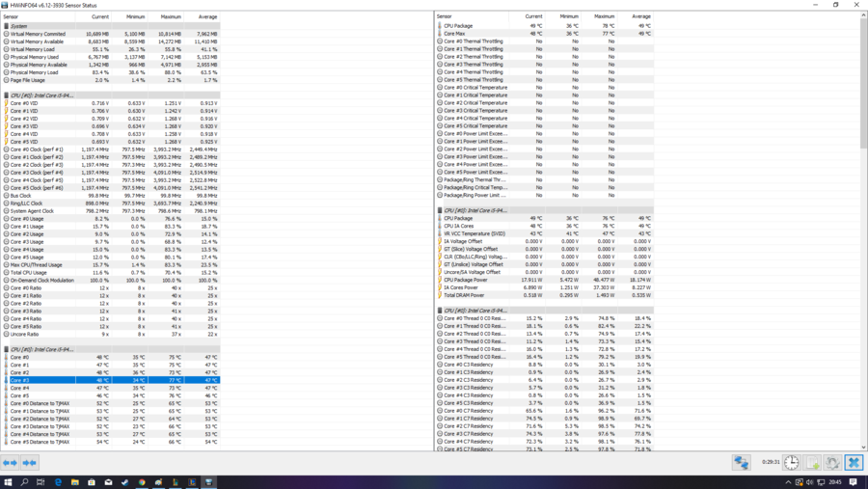Select the Virtual Memory Committed row
Screen dimensions: 868x489
coord(111,34)
